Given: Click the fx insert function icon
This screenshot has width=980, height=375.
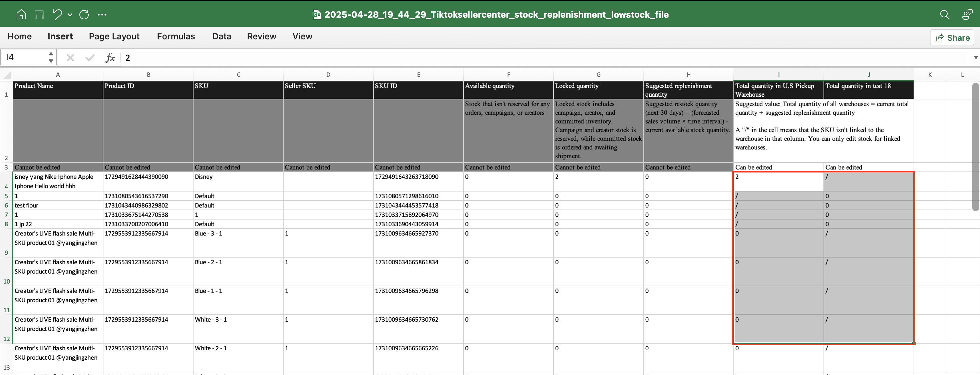Looking at the screenshot, I should coord(110,57).
